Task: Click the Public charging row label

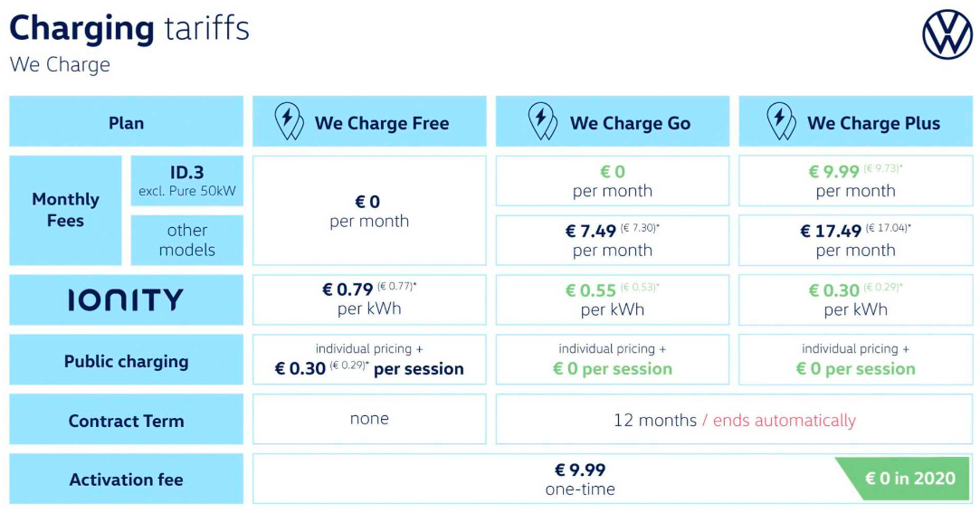Action: click(x=127, y=360)
